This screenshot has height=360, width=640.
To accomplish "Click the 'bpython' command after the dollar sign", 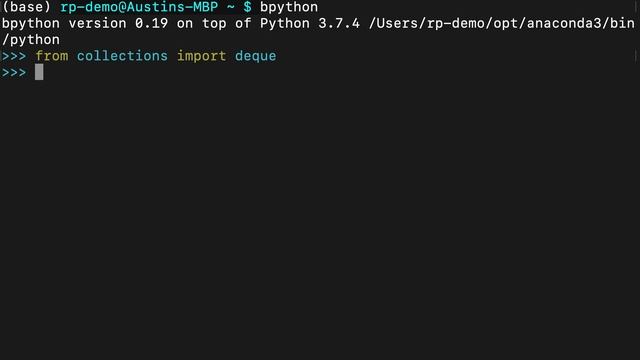I will click(289, 7).
